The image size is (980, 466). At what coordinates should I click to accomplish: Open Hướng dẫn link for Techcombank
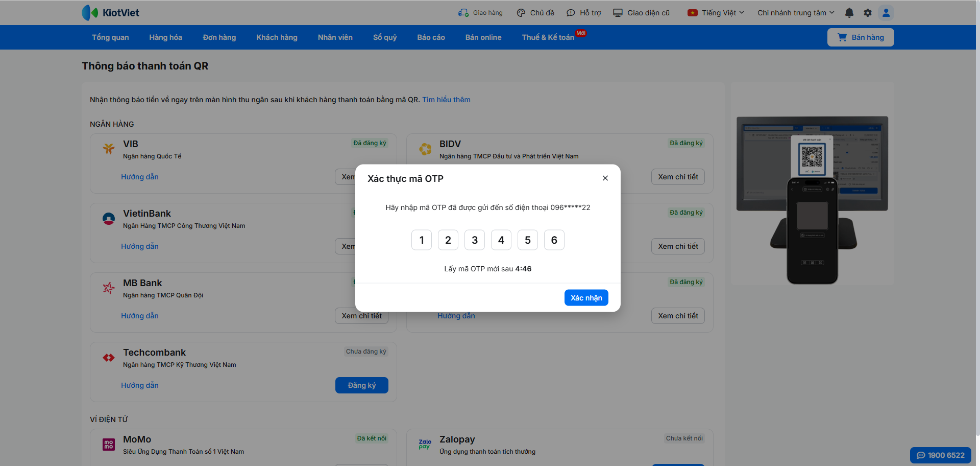(x=140, y=385)
